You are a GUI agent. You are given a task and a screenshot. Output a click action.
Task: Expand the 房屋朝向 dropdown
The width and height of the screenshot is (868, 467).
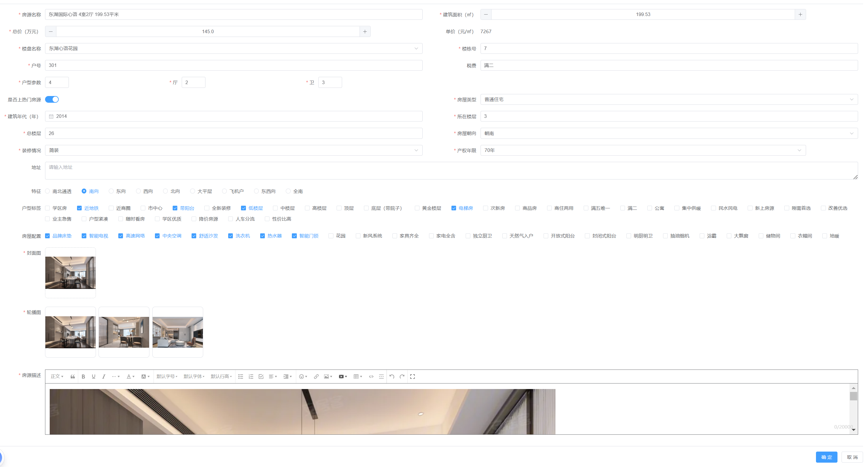pyautogui.click(x=669, y=134)
